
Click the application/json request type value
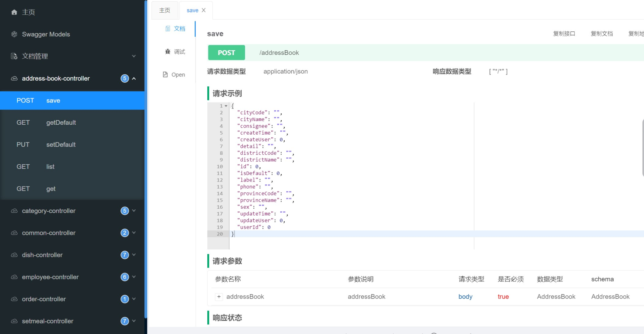[x=286, y=71]
